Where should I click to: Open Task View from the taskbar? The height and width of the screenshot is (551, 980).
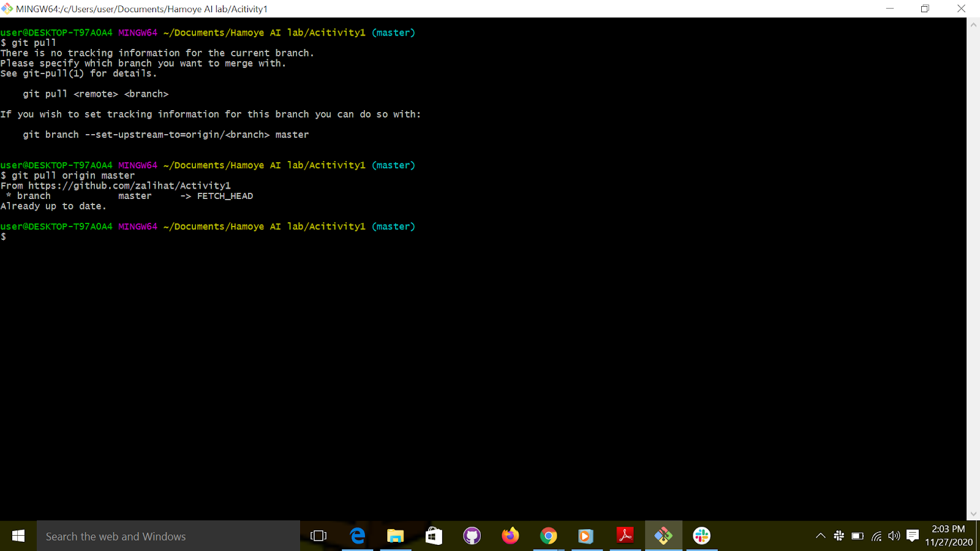[x=318, y=536]
